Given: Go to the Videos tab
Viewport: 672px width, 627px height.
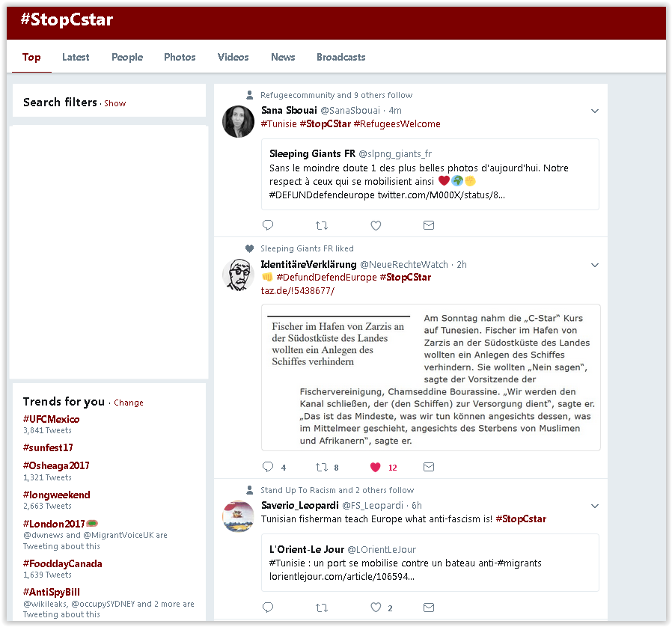Looking at the screenshot, I should [233, 57].
